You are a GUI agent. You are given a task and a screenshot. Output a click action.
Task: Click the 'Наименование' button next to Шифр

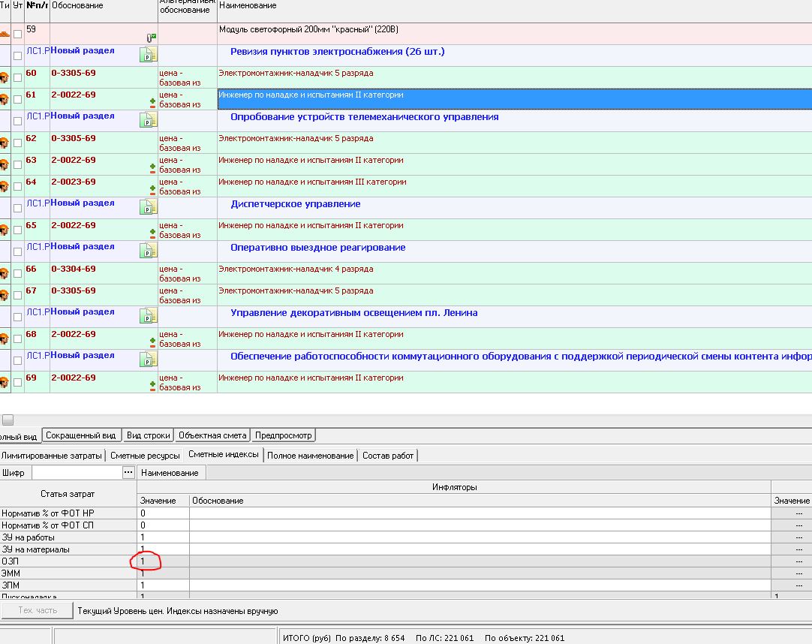tap(170, 473)
